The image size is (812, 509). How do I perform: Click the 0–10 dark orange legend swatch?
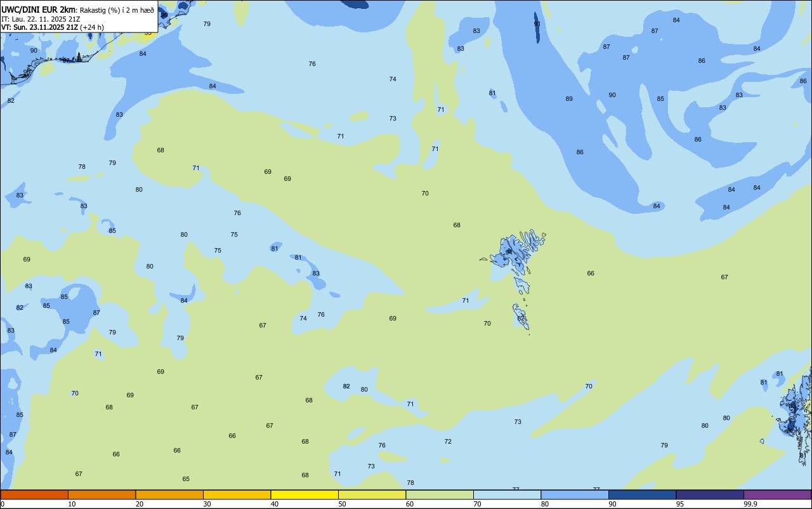34,494
